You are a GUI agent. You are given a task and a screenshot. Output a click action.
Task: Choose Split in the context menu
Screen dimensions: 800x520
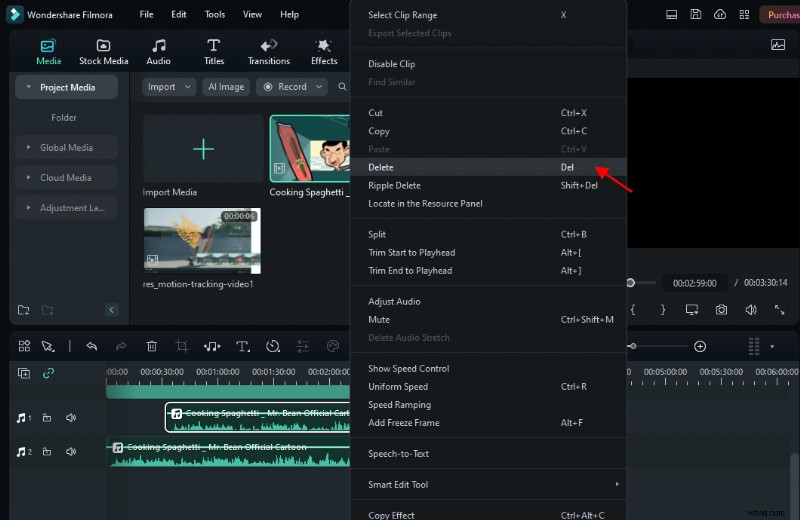pyautogui.click(x=488, y=234)
